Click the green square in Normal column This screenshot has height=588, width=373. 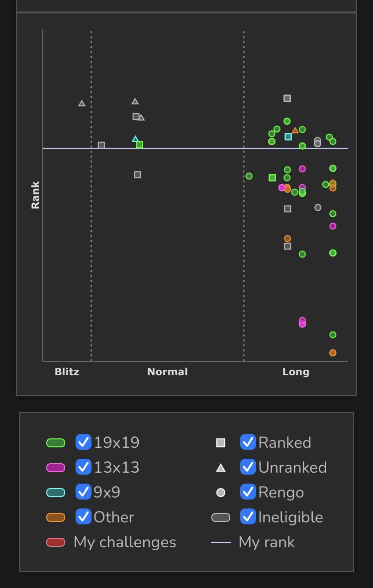140,145
